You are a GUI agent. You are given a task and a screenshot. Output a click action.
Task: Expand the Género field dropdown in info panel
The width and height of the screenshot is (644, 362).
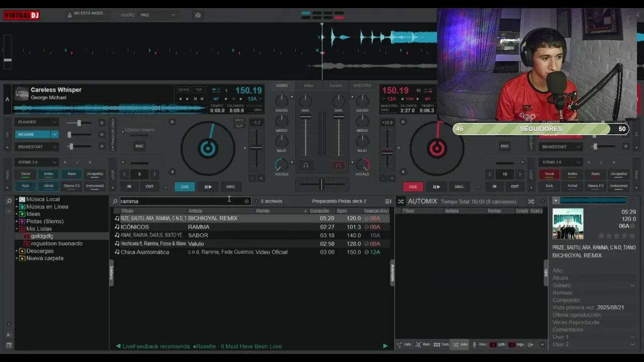[632, 286]
